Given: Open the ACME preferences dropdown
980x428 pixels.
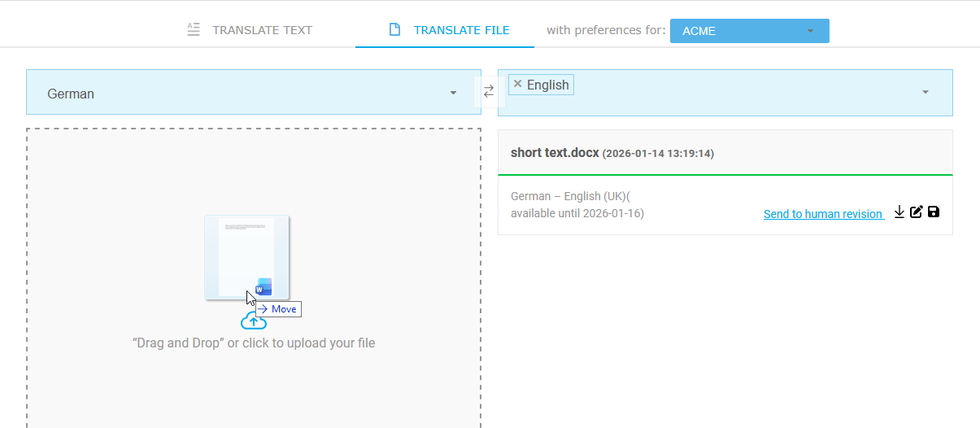Looking at the screenshot, I should (749, 31).
